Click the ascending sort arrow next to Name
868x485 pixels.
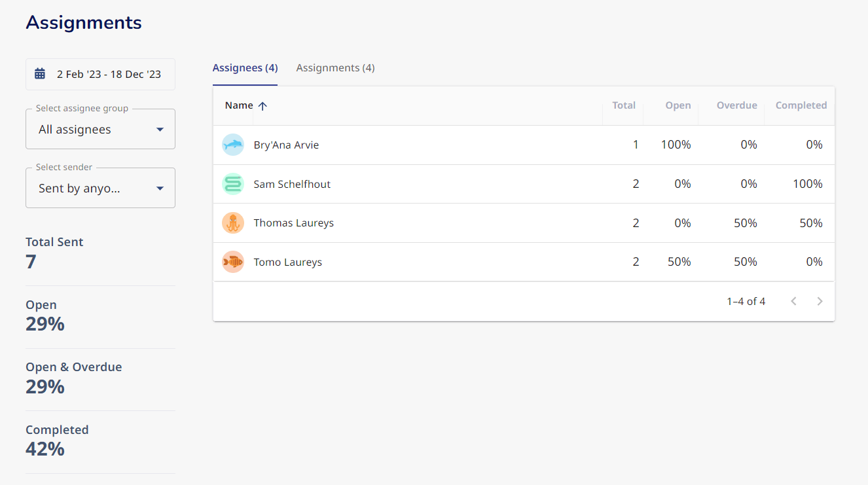point(262,105)
